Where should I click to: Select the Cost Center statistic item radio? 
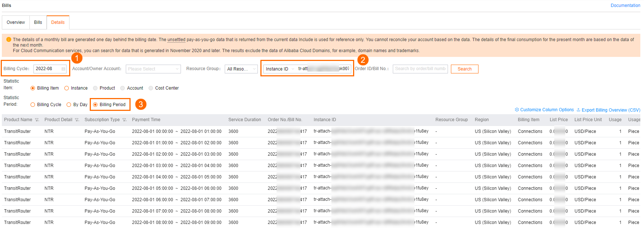tap(151, 88)
